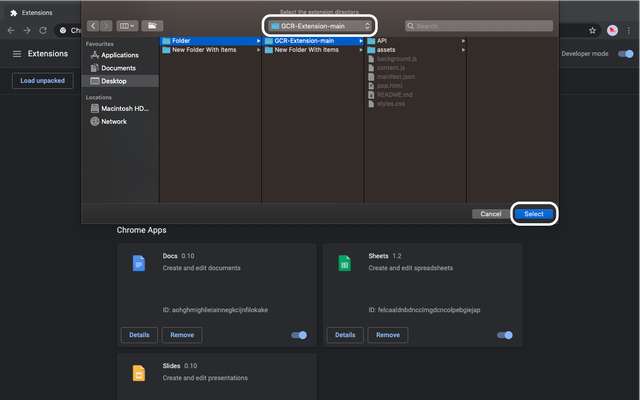Click the group-by folder toolbar icon
This screenshot has width=640, height=400.
(152, 26)
